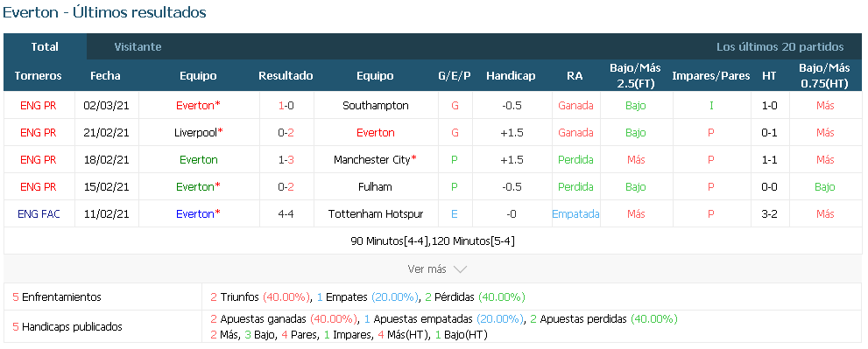The height and width of the screenshot is (349, 868).
Task: Click Everton in the 21/02/21 row
Action: [x=376, y=132]
